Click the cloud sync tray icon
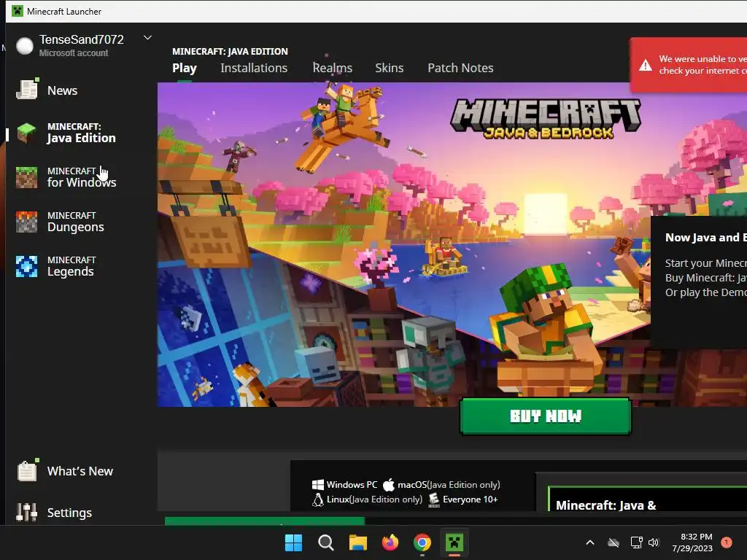This screenshot has height=560, width=747. point(614,542)
